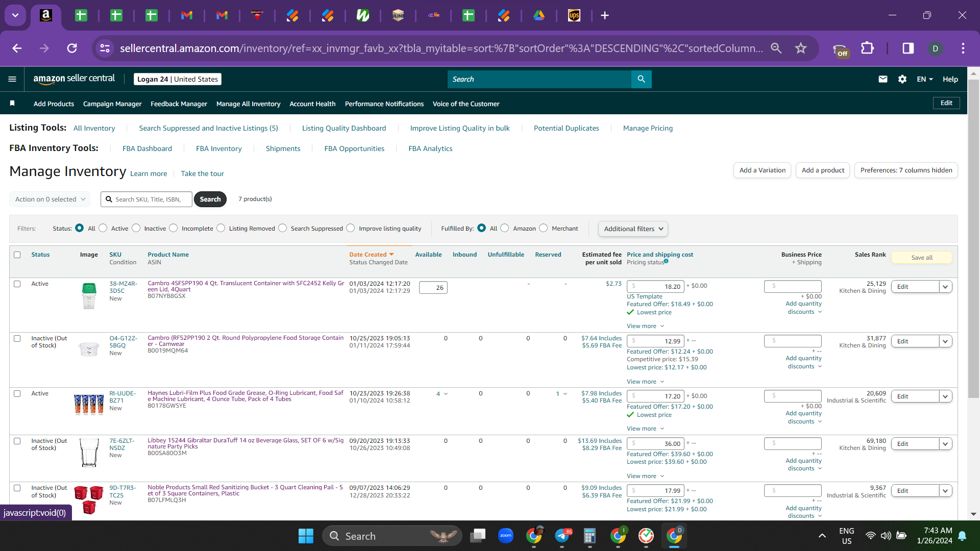The height and width of the screenshot is (551, 980).
Task: Expand View more under Cambro 4 Qt pricing
Action: (x=646, y=326)
